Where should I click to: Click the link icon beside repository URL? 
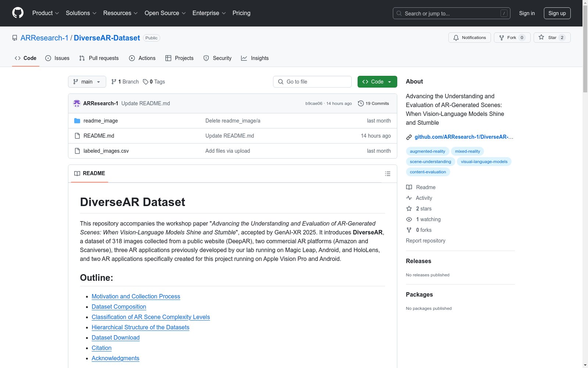tap(409, 137)
